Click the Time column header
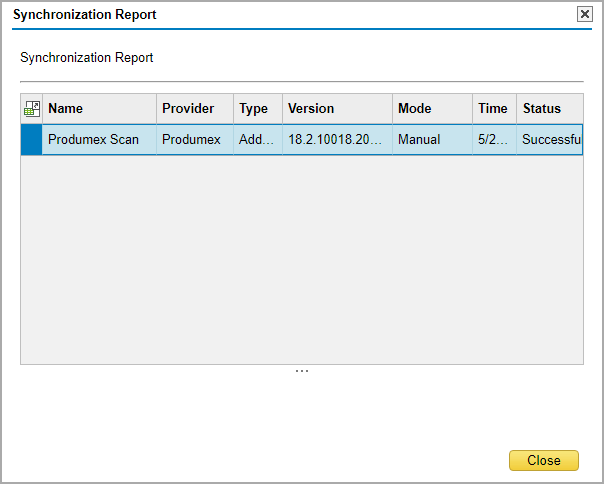Screen dimensions: 604x484 [x=493, y=109]
